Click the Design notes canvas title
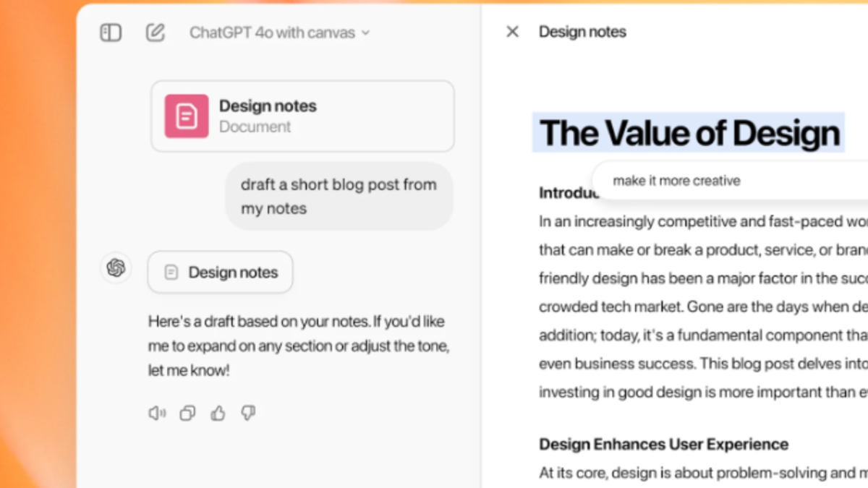Image resolution: width=868 pixels, height=488 pixels. 582,32
